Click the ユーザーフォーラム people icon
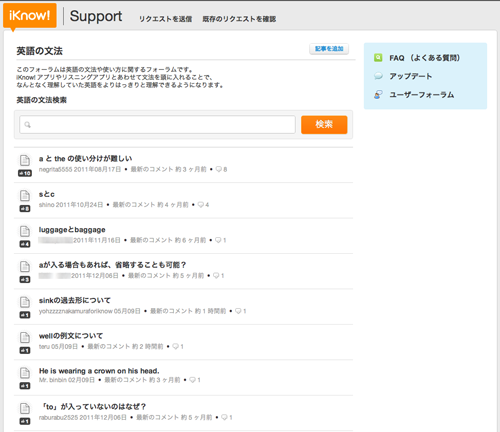Image resolution: width=500 pixels, height=432 pixels. click(378, 95)
